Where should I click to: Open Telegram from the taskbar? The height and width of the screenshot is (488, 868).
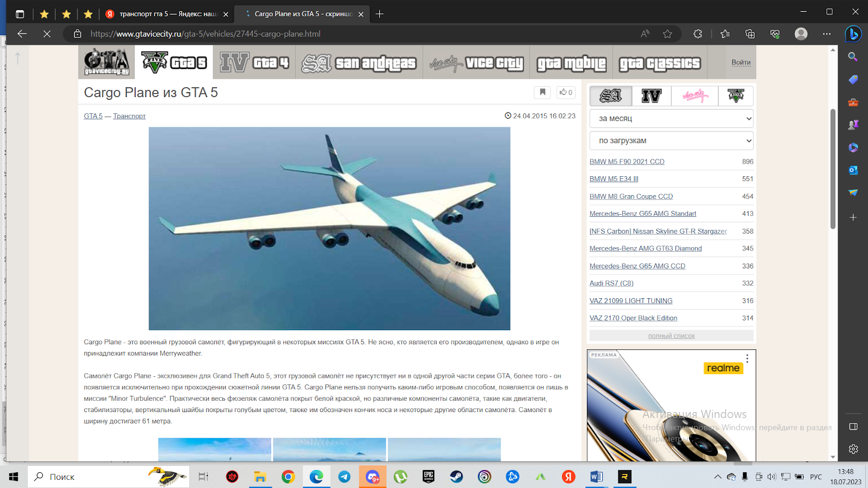[344, 477]
